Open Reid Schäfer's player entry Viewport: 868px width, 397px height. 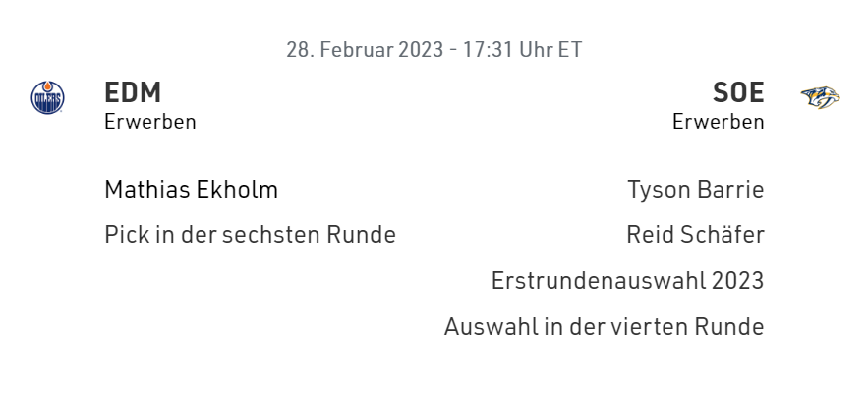pyautogui.click(x=695, y=235)
